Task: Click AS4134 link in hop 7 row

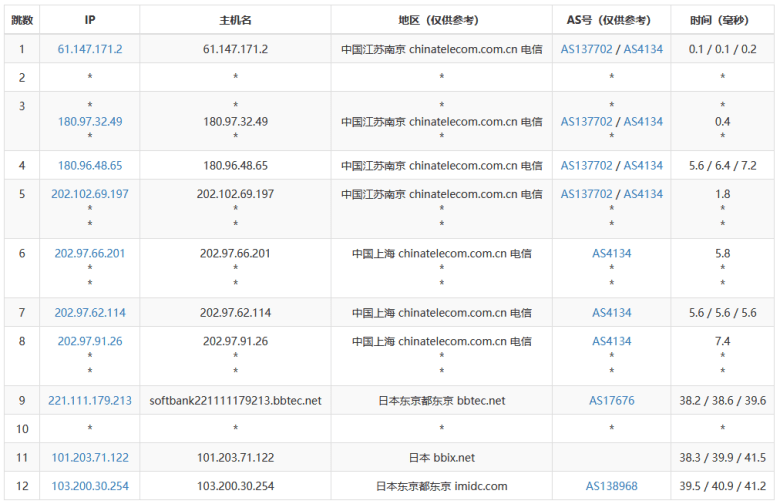Action: click(x=611, y=312)
